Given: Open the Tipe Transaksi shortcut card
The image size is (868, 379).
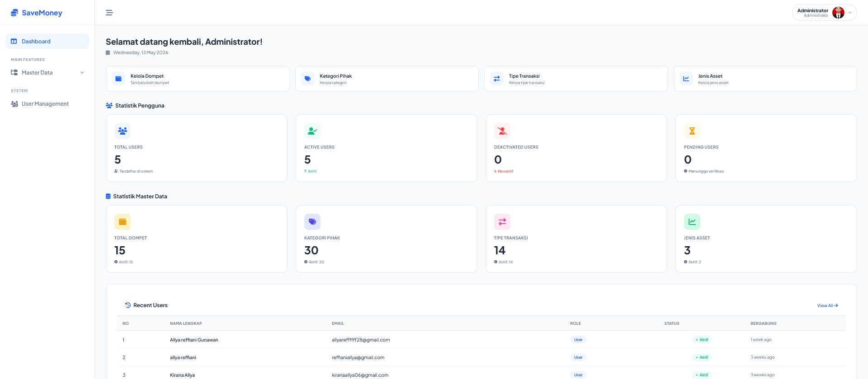Looking at the screenshot, I should tap(576, 79).
